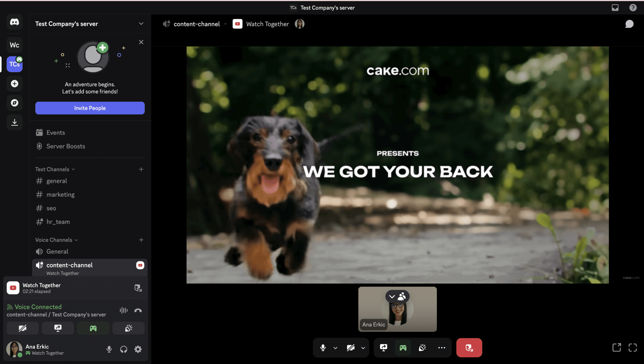644x364 pixels.
Task: Expand the server name dropdown menu
Action: point(141,24)
